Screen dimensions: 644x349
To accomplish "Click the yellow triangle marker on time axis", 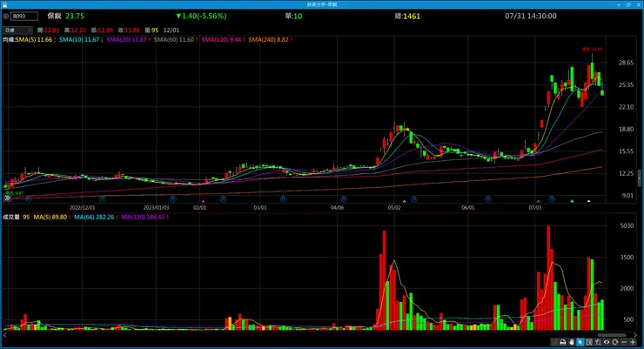I will 588,201.
